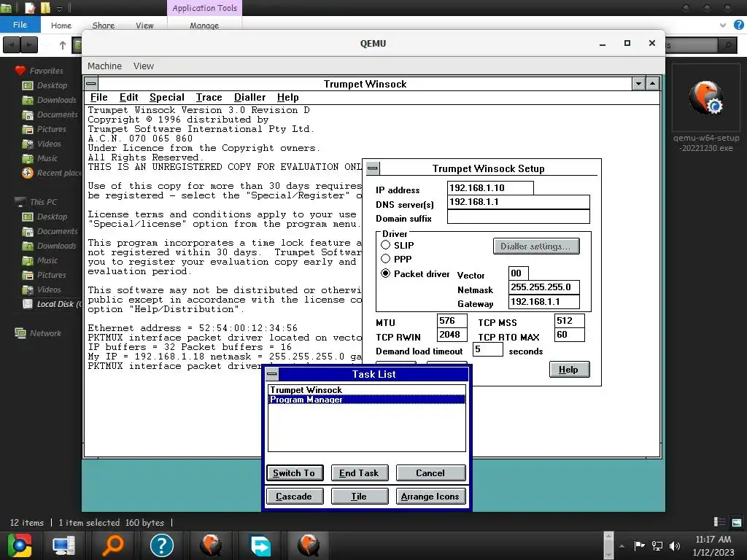
Task: Open Chrome from the taskbar
Action: pyautogui.click(x=20, y=545)
